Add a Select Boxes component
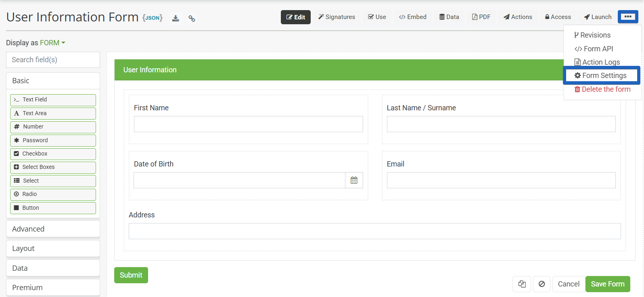 click(53, 167)
